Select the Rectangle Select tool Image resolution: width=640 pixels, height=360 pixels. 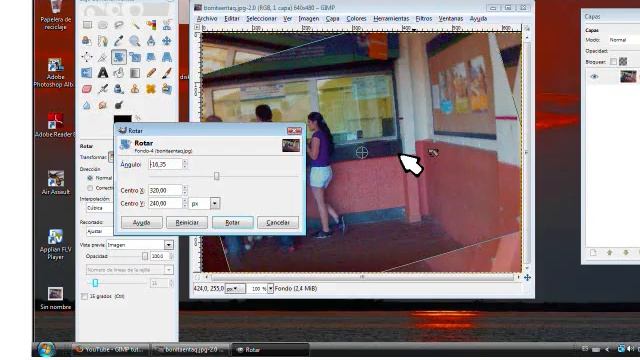point(87,25)
